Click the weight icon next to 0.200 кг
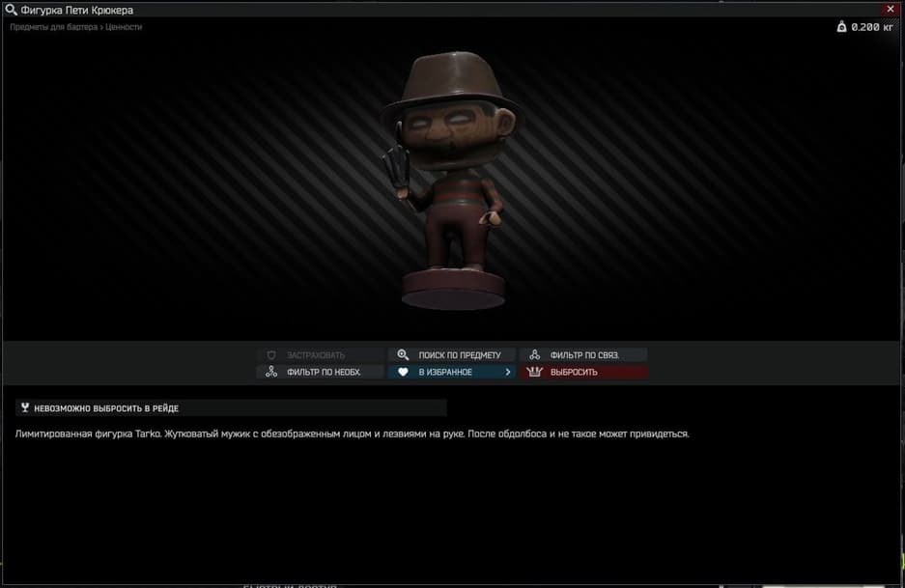Screen dimensions: 905x588 (x=841, y=26)
